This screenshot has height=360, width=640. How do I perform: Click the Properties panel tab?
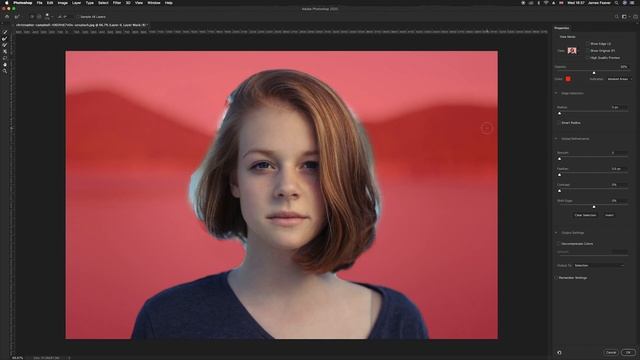[562, 28]
